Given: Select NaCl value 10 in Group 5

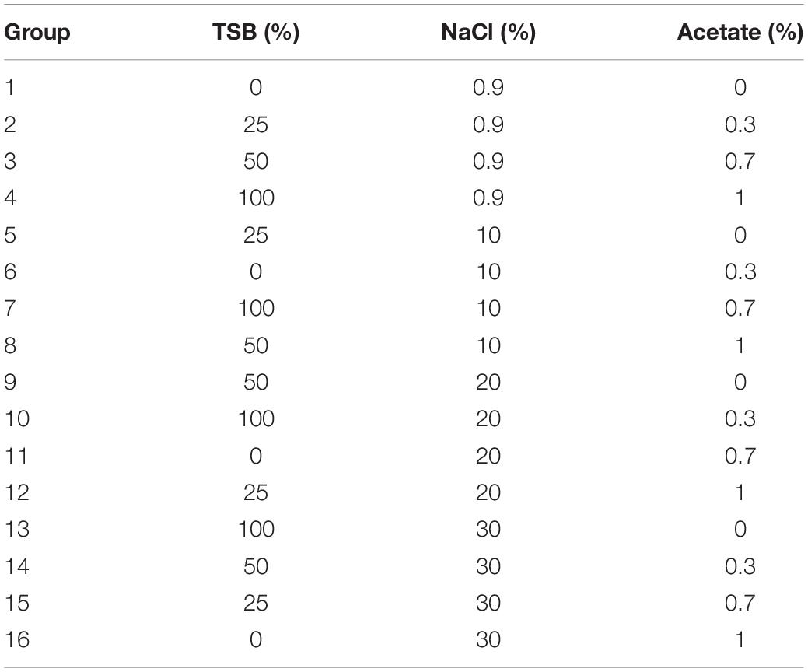Looking at the screenshot, I should [488, 235].
